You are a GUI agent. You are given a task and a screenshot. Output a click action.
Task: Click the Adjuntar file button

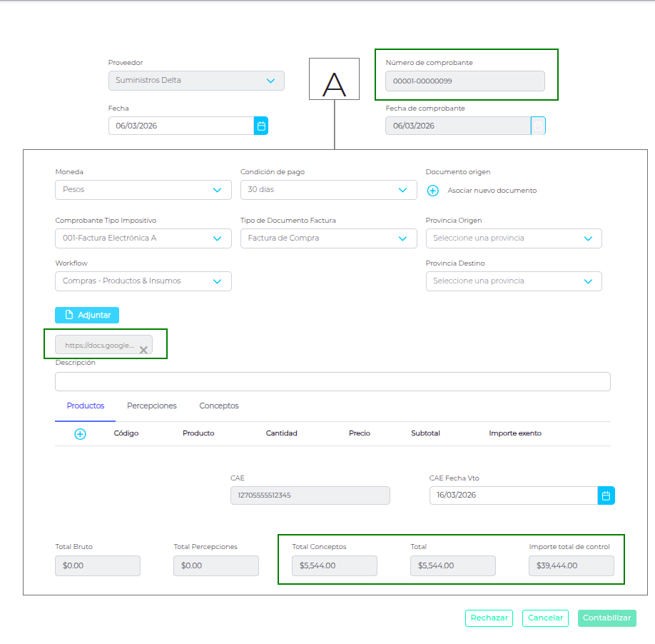(87, 315)
